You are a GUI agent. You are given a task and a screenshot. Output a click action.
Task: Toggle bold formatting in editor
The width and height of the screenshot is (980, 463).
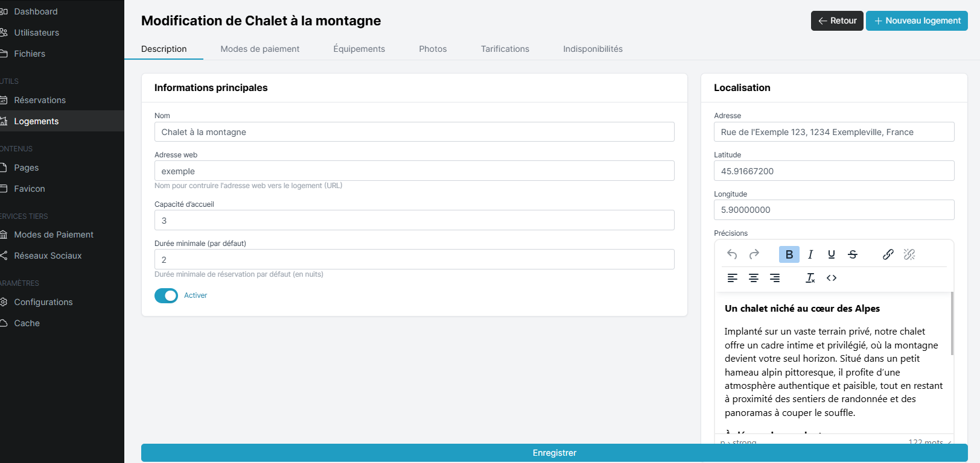click(789, 254)
